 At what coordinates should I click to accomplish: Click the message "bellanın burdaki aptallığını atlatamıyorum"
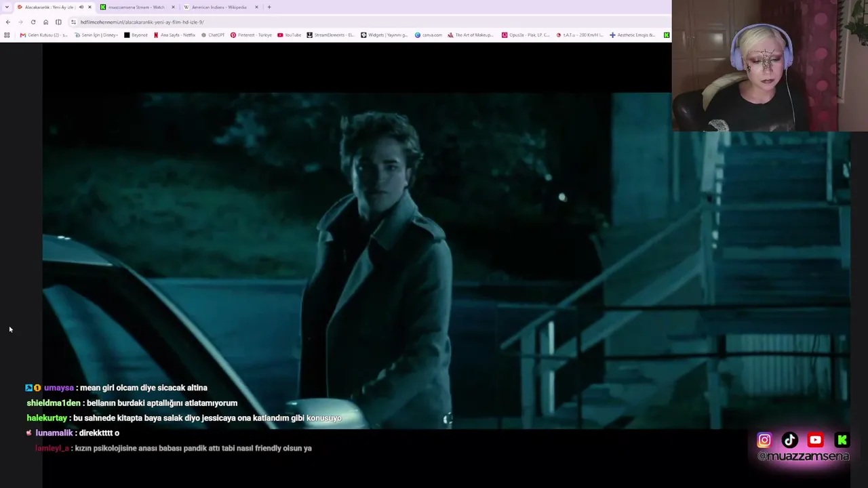coord(162,403)
